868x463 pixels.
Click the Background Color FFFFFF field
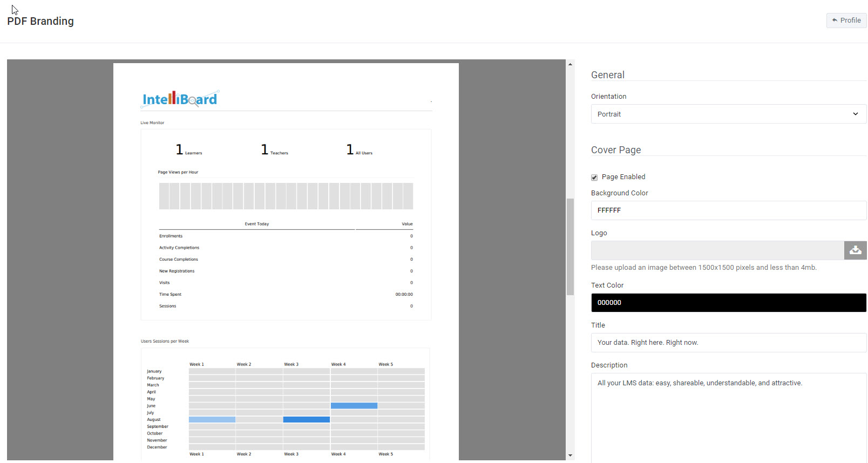(x=728, y=210)
